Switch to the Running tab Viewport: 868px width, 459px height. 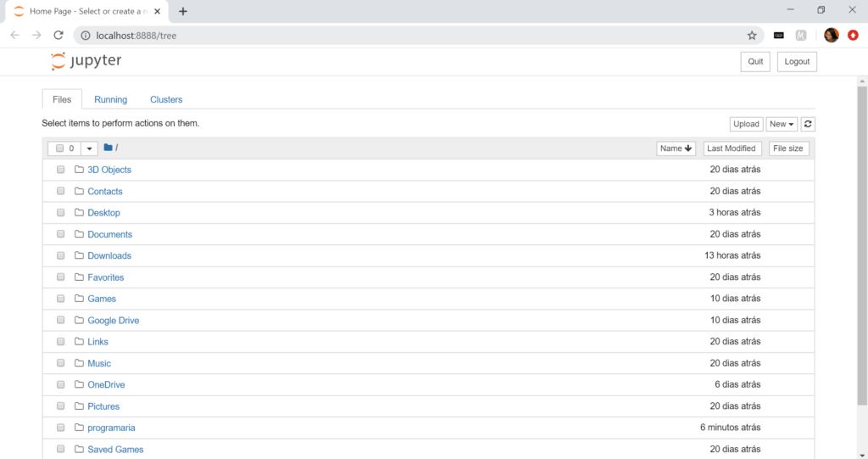click(110, 99)
